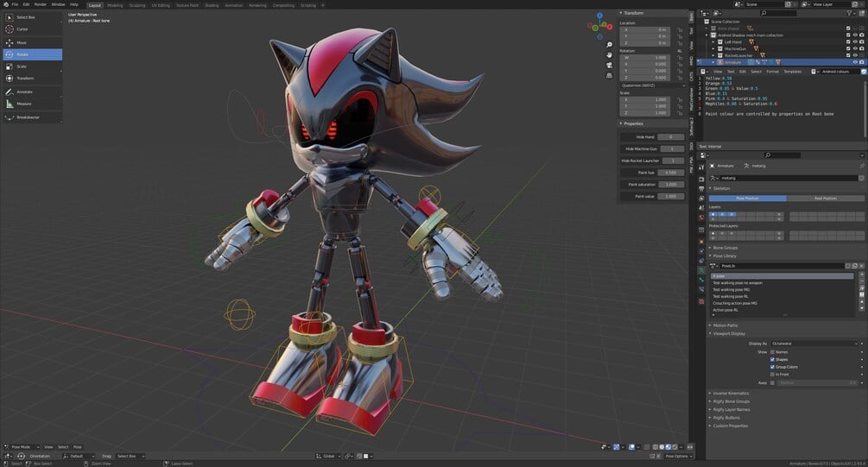868x467 pixels.
Task: Open the File menu
Action: [x=15, y=4]
